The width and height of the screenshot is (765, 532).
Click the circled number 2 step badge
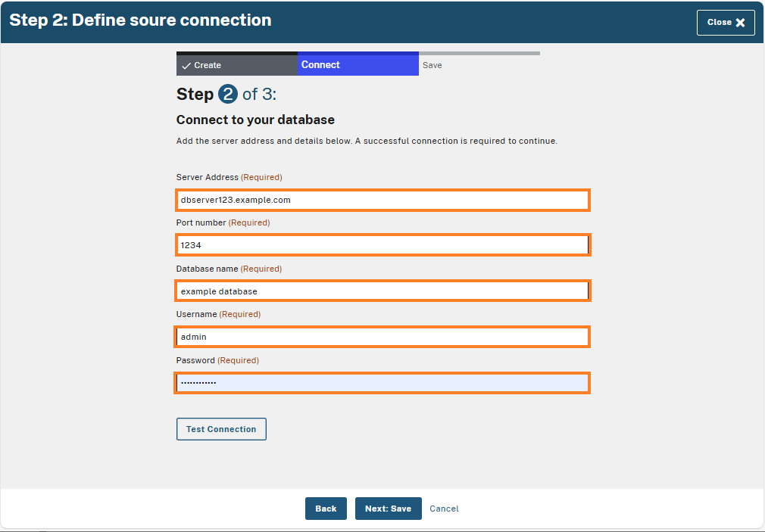[x=226, y=94]
